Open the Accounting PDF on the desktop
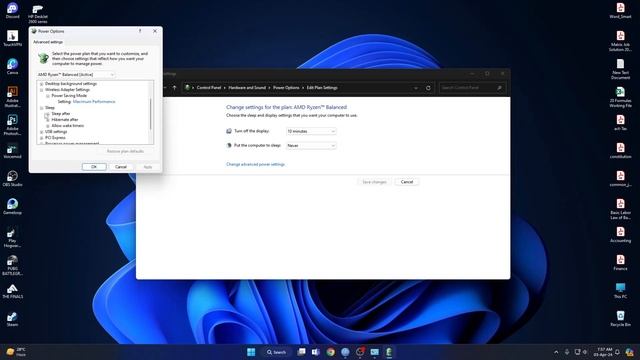The image size is (640, 360). pyautogui.click(x=620, y=235)
